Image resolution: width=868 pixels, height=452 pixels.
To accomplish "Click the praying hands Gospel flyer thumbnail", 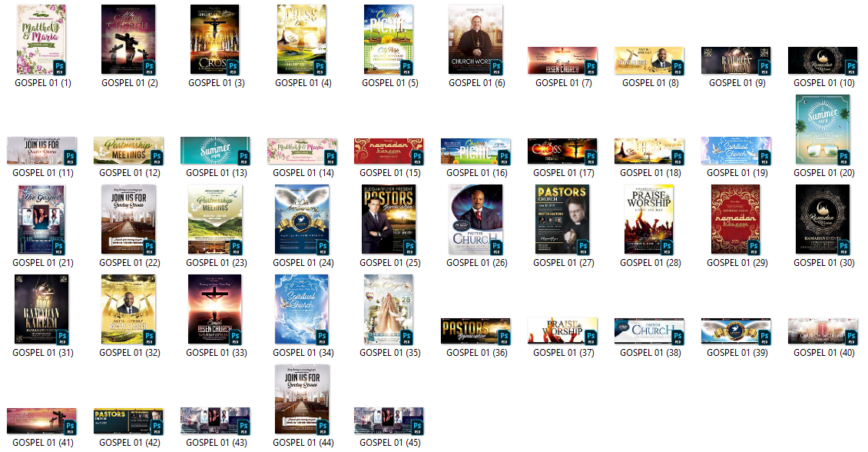I will pyautogui.click(x=388, y=309).
